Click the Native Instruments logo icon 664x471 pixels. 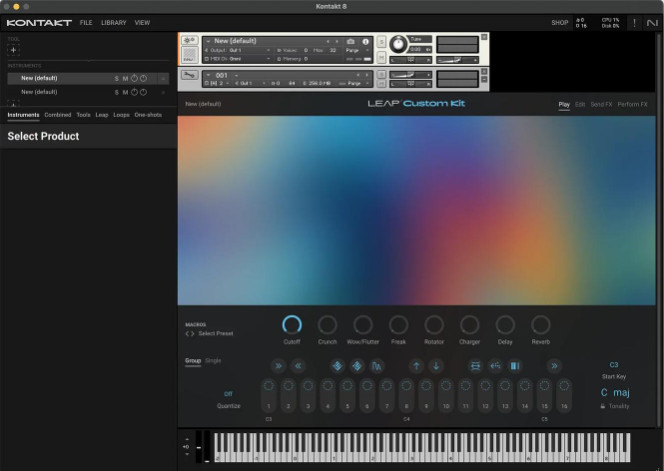652,23
